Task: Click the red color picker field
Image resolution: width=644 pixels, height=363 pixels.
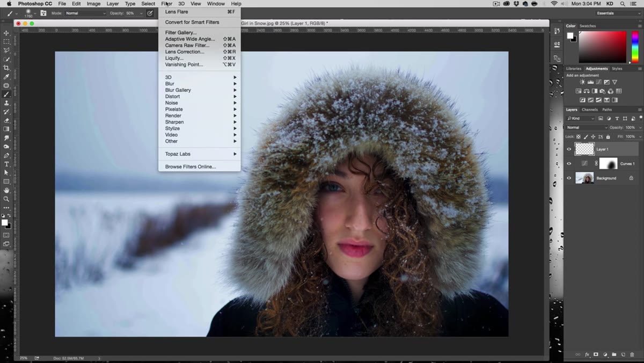Action: pos(602,47)
